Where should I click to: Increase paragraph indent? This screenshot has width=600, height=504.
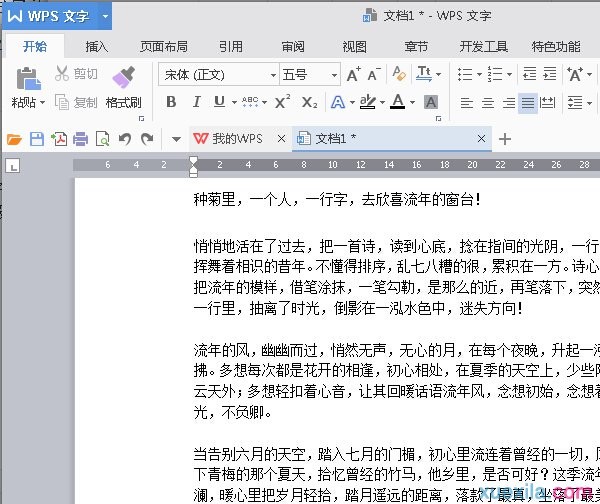click(550, 73)
